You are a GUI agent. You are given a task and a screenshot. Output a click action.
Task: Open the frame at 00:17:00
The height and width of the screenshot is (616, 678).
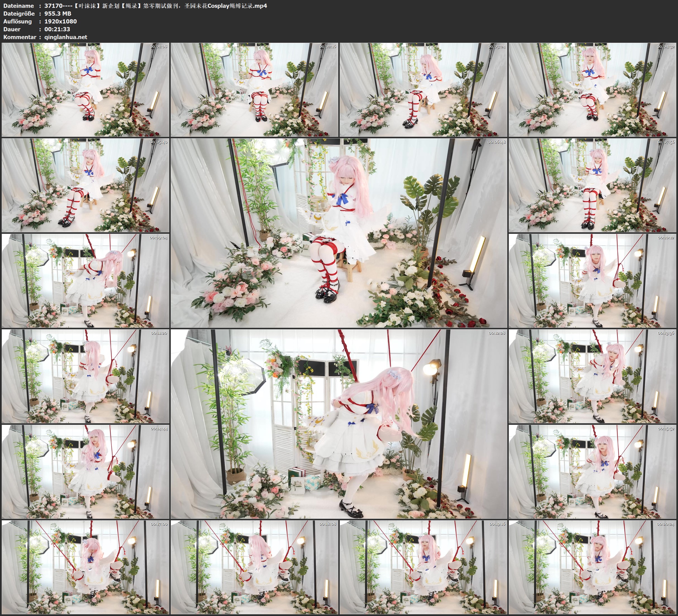85,567
